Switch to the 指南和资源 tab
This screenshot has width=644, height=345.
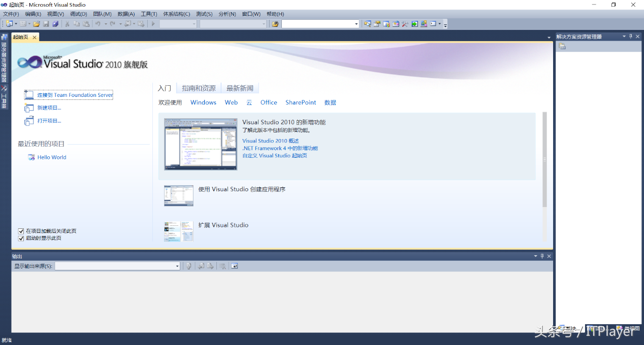[x=199, y=88]
